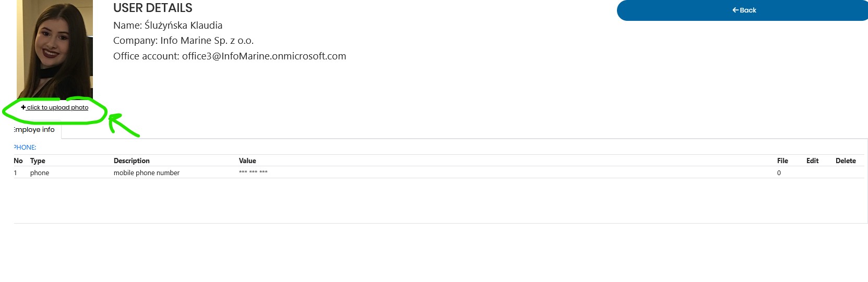This screenshot has height=282, width=868.
Task: Select the user's profile photo thumbnail
Action: pyautogui.click(x=55, y=50)
